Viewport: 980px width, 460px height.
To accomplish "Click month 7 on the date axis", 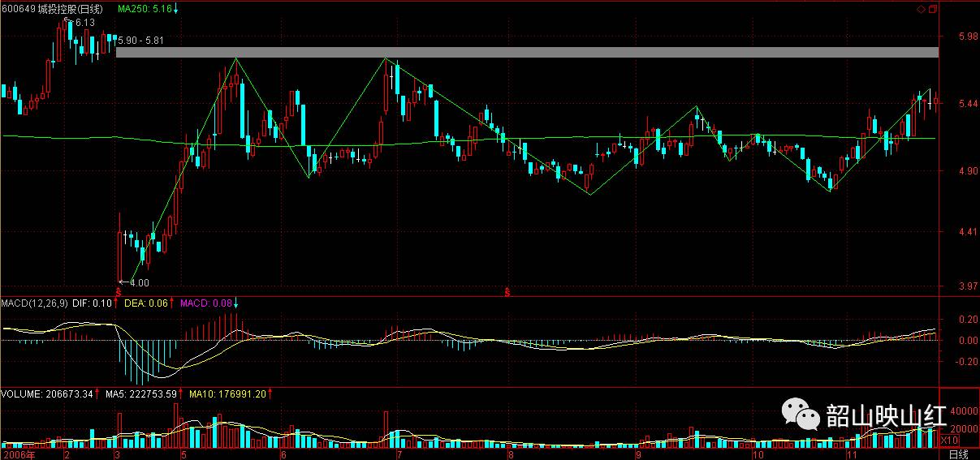I will [x=399, y=455].
